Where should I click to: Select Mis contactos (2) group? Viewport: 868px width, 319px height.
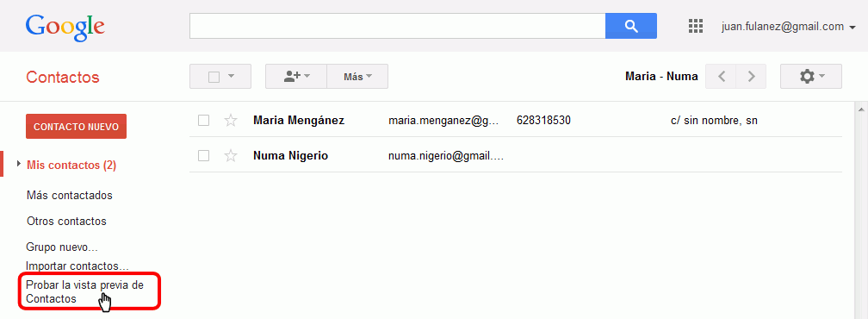click(71, 165)
